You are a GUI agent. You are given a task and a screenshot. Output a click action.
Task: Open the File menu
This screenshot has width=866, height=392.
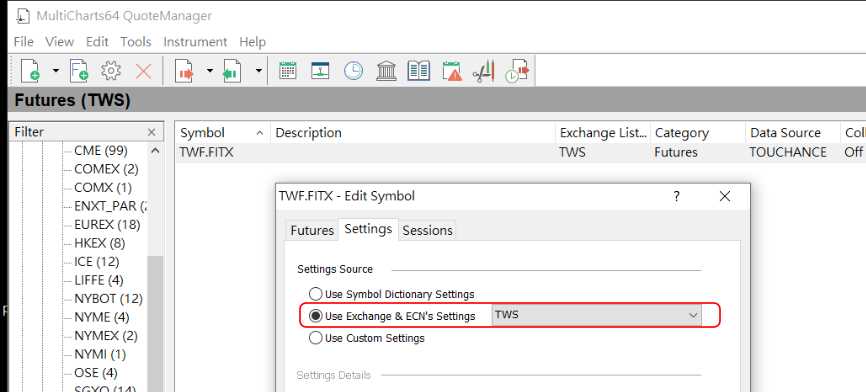tap(23, 42)
